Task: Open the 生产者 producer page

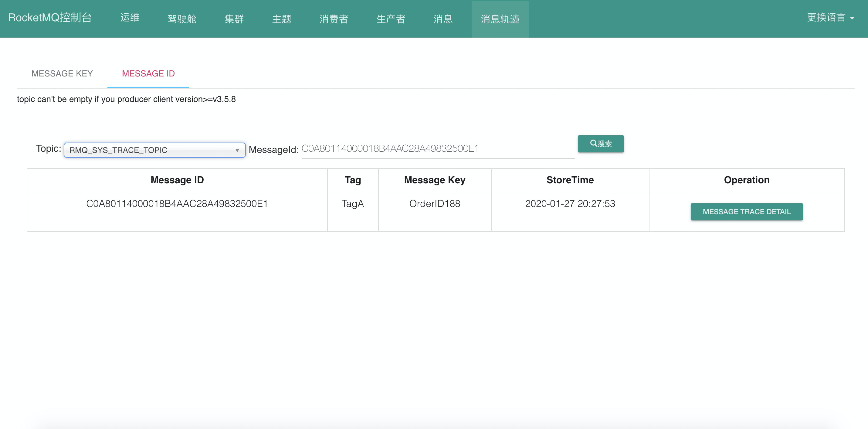Action: 391,19
